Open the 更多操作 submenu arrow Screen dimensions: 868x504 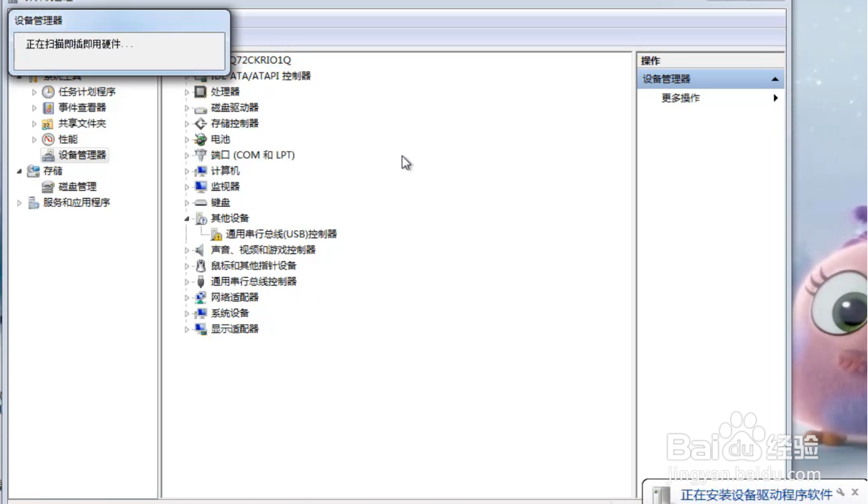(x=775, y=98)
